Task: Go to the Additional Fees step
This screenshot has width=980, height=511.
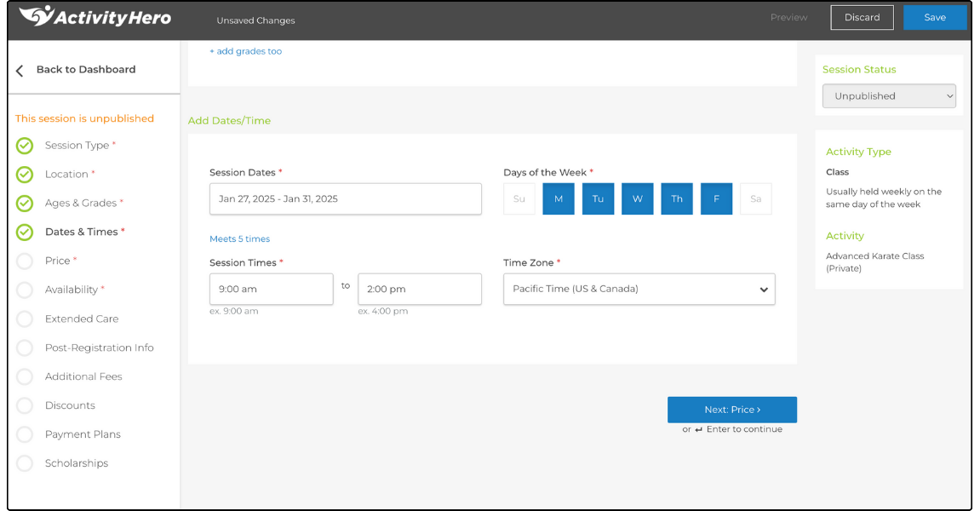Action: pyautogui.click(x=83, y=376)
